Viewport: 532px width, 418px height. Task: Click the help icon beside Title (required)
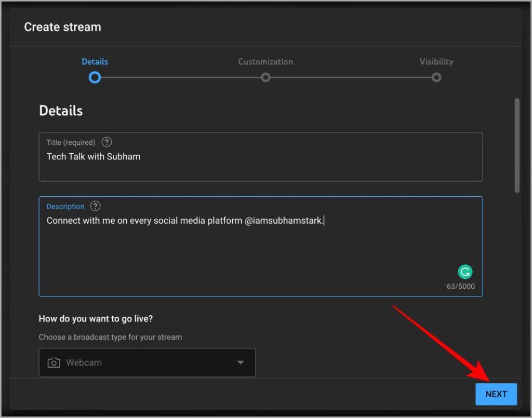click(x=107, y=142)
